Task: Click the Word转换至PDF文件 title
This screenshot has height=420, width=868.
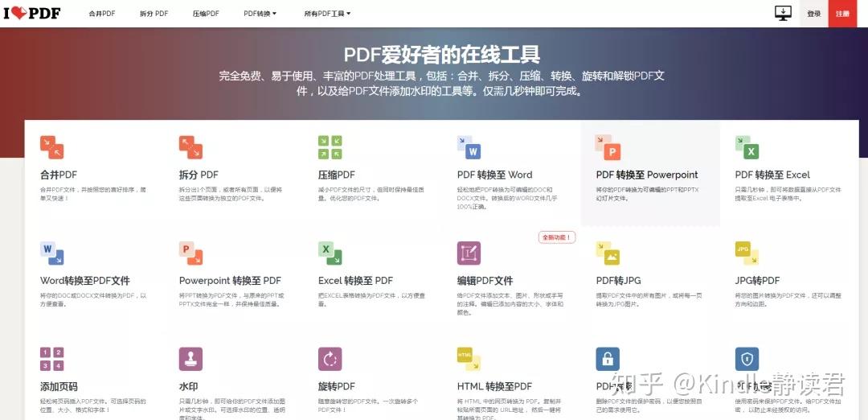Action: click(85, 280)
